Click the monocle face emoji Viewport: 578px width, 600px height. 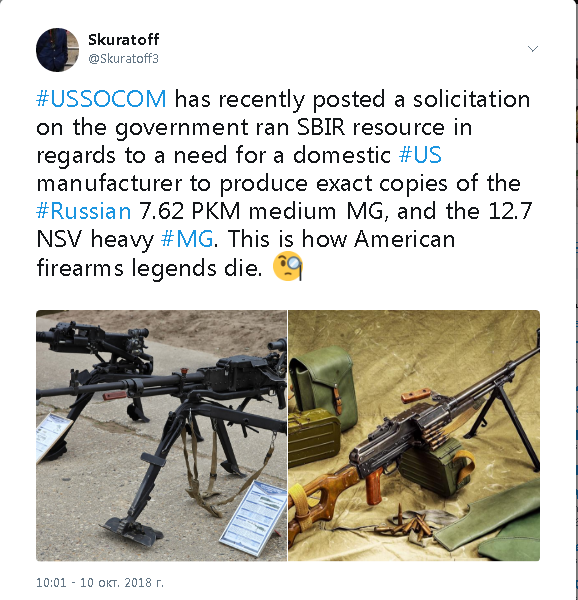click(288, 267)
